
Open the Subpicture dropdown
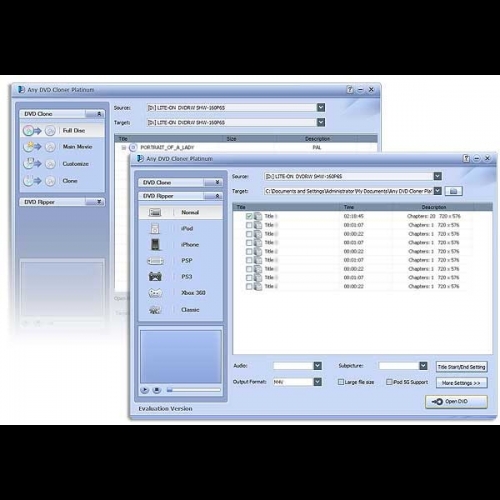click(x=423, y=366)
